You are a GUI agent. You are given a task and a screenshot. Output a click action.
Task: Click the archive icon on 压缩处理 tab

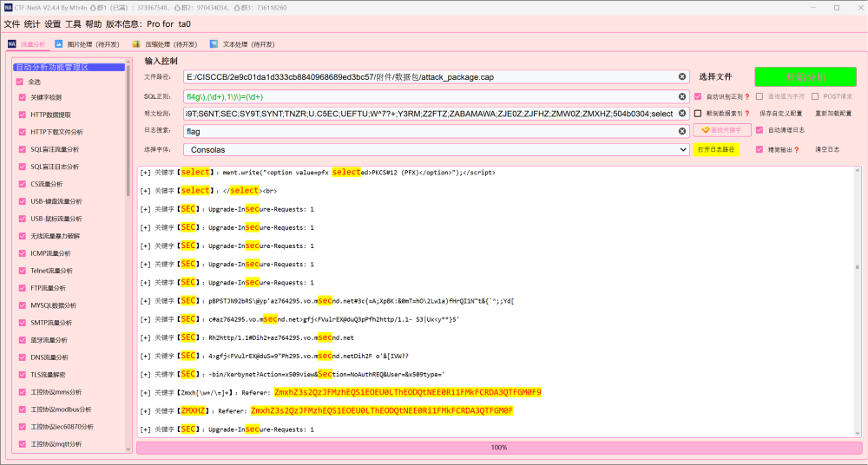click(x=136, y=43)
